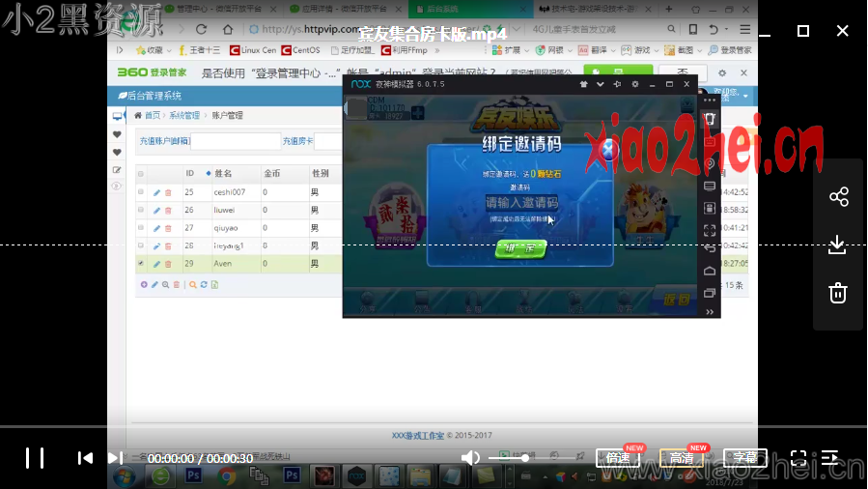This screenshot has width=868, height=489.
Task: Open the browser hamburger menu
Action: tap(745, 29)
